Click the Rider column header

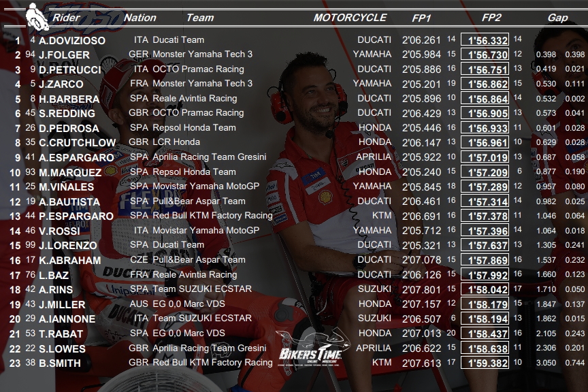tap(67, 18)
